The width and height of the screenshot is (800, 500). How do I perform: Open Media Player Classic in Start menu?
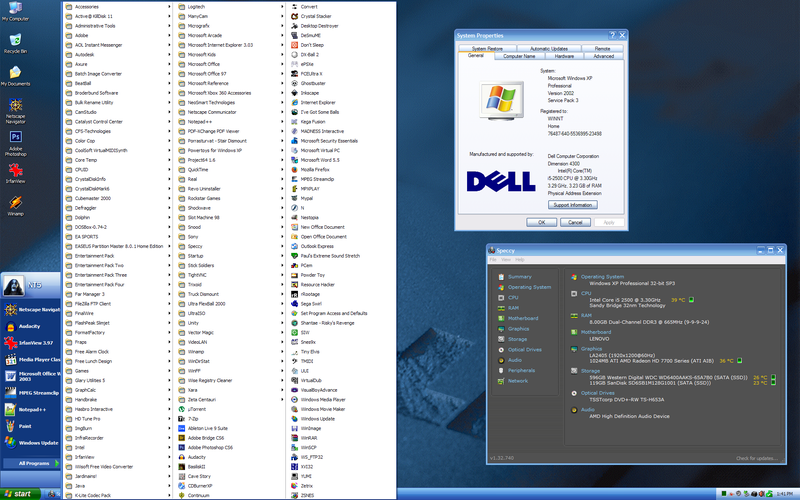[x=31, y=360]
